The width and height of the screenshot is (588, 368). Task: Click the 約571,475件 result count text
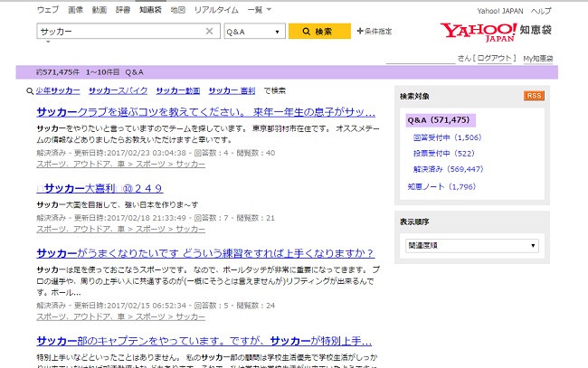click(x=58, y=72)
